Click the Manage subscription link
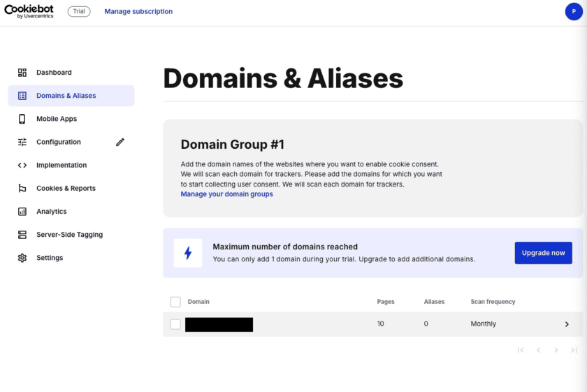The height and width of the screenshot is (392, 587). coord(138,12)
